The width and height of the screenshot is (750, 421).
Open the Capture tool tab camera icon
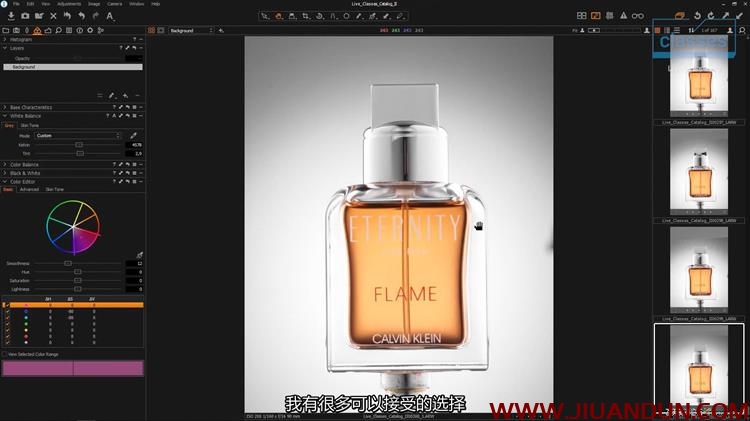point(16,31)
